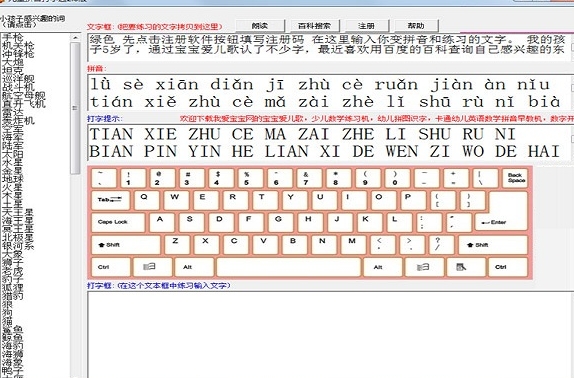Click the left square bracket key

pyautogui.click(x=443, y=200)
